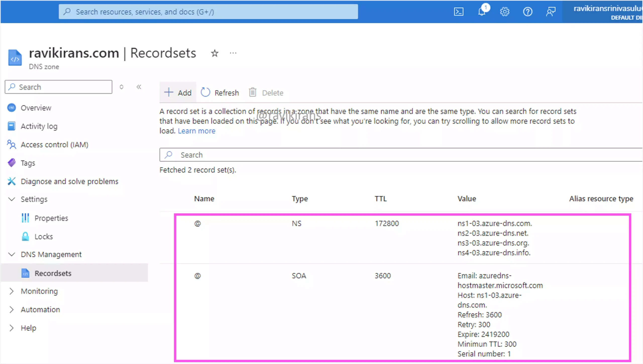Sort by the Type column header

pos(300,199)
